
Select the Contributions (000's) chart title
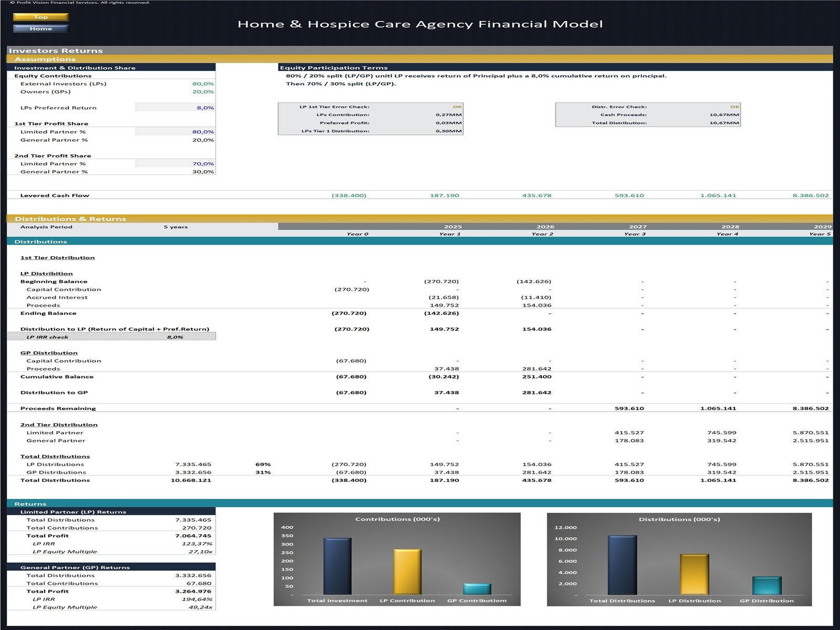click(x=397, y=519)
